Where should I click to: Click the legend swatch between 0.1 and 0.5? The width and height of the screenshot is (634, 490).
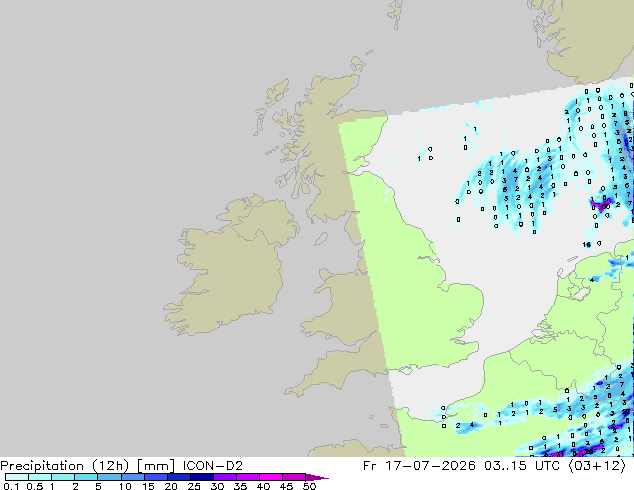pos(17,477)
